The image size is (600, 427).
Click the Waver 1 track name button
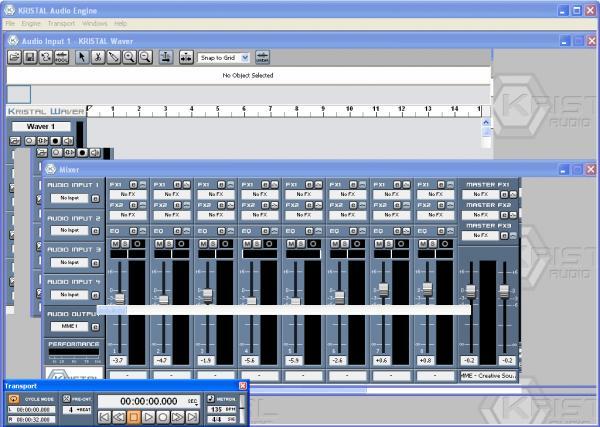tap(41, 127)
